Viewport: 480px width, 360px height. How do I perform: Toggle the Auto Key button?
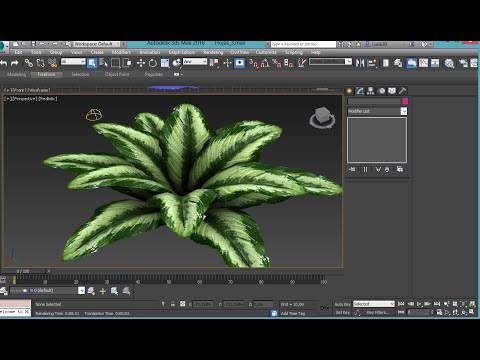tap(342, 304)
